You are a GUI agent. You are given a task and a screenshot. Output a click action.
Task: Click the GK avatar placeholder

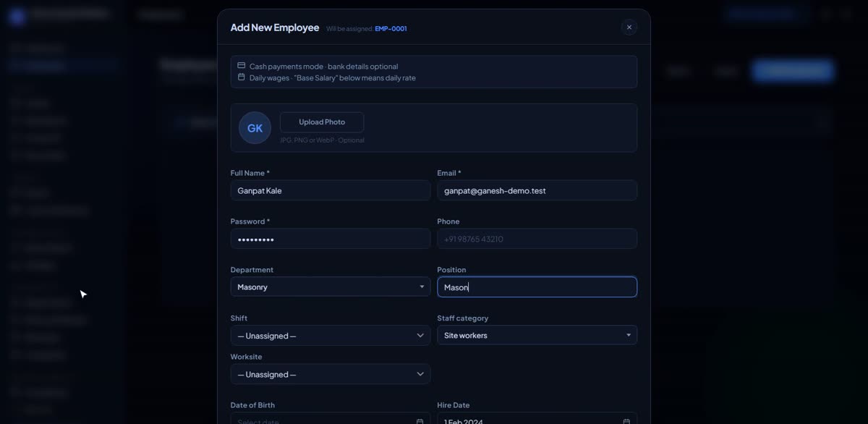coord(255,128)
